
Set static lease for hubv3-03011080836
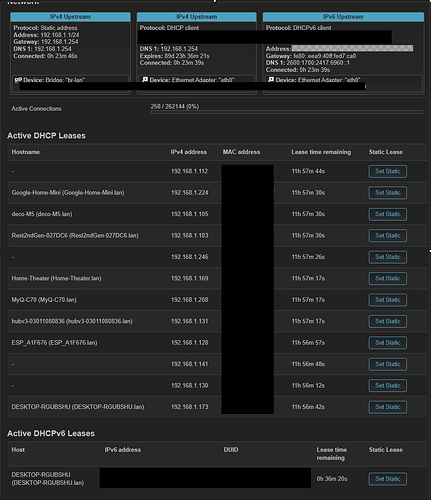pyautogui.click(x=388, y=321)
